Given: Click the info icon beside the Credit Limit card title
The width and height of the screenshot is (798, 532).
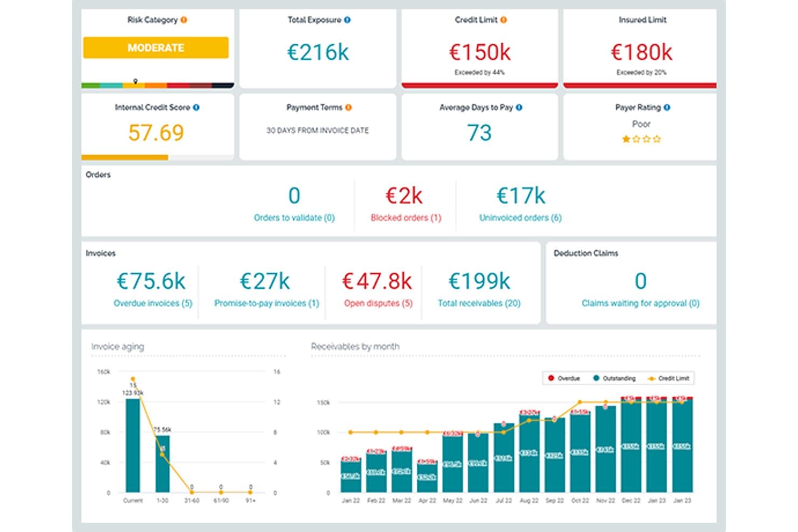Looking at the screenshot, I should [504, 20].
